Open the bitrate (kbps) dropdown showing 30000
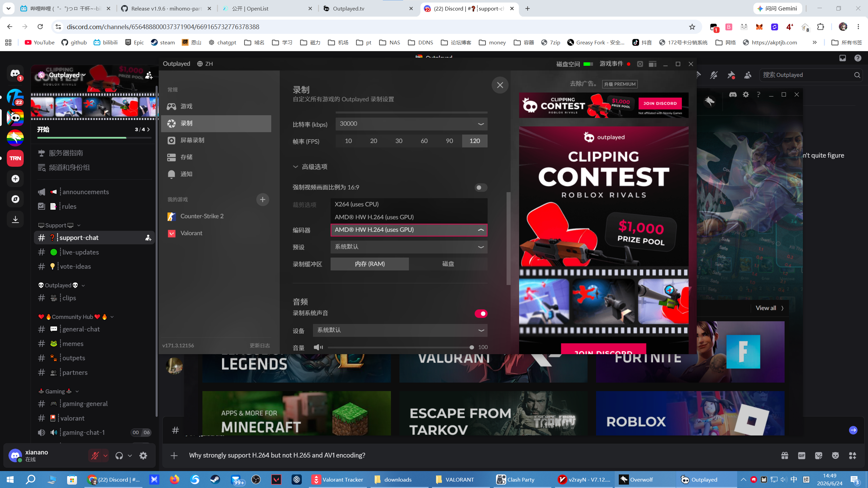Image resolution: width=868 pixels, height=488 pixels. [x=411, y=124]
